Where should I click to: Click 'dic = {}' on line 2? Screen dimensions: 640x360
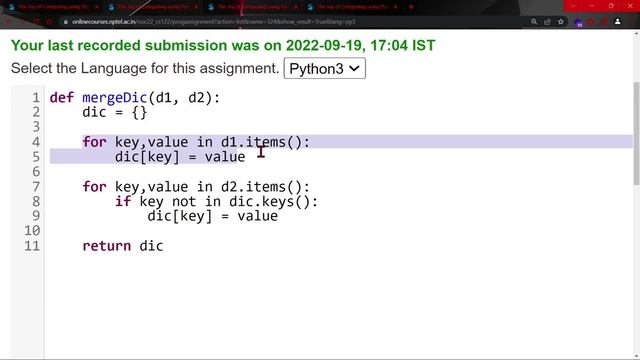pos(115,112)
